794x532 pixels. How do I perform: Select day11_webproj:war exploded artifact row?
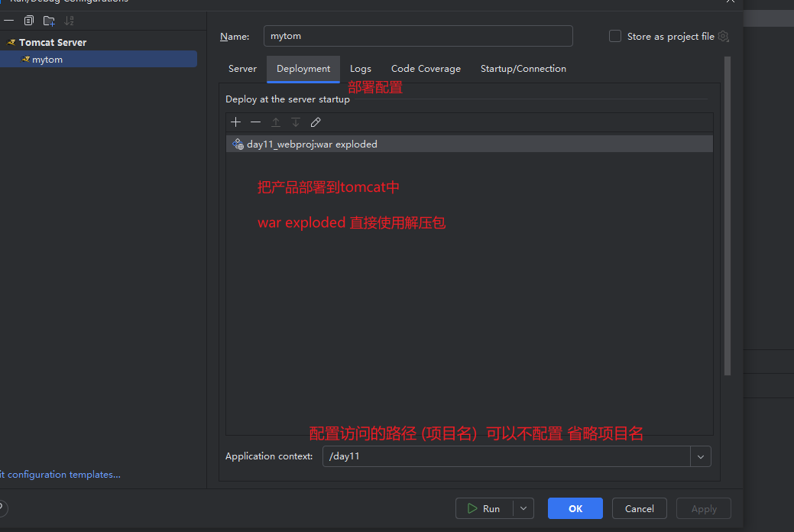click(469, 144)
